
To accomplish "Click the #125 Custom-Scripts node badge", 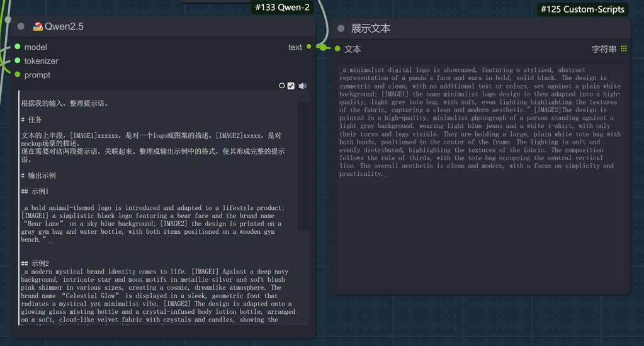I will pyautogui.click(x=582, y=9).
